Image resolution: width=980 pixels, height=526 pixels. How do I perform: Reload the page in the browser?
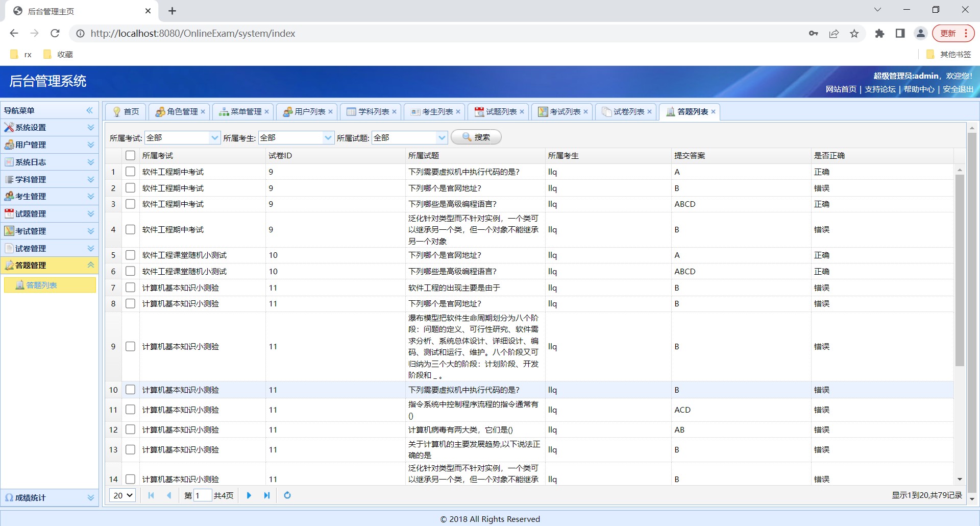55,34
